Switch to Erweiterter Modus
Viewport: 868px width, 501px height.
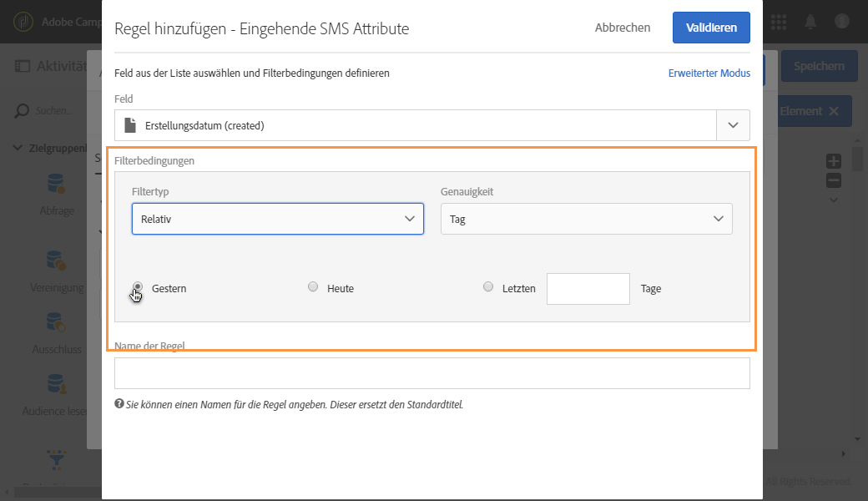click(x=709, y=73)
